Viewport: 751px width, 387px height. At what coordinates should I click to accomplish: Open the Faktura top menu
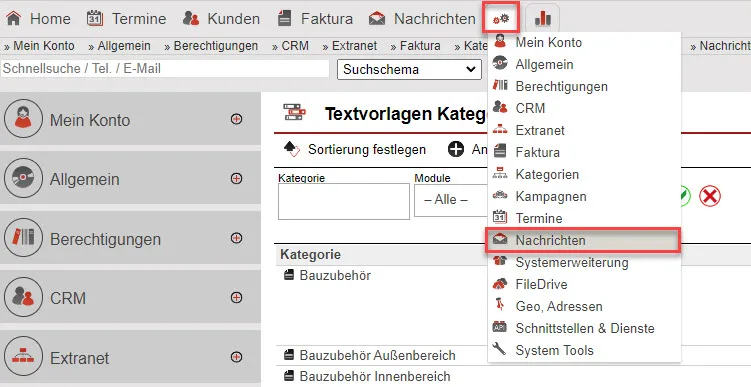click(315, 19)
